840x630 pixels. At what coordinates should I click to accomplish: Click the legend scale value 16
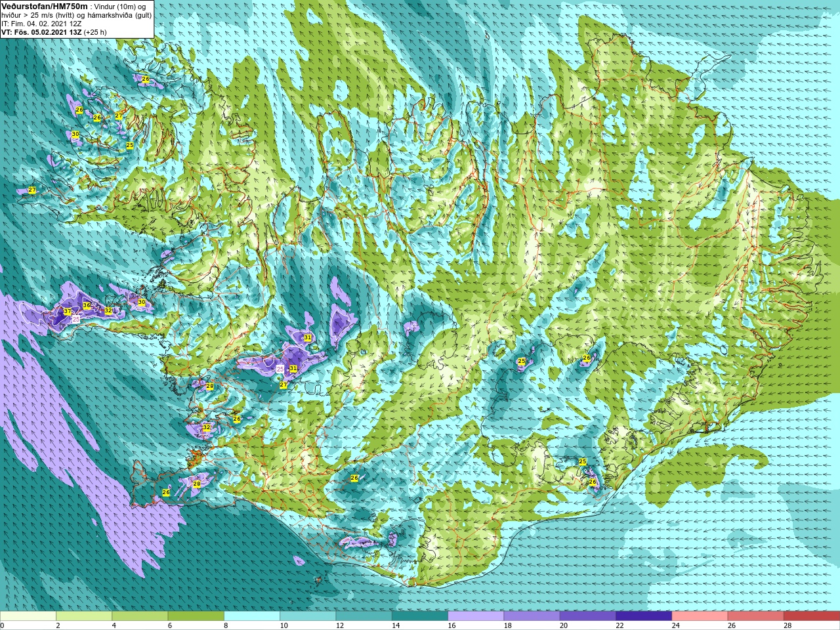[452, 625]
